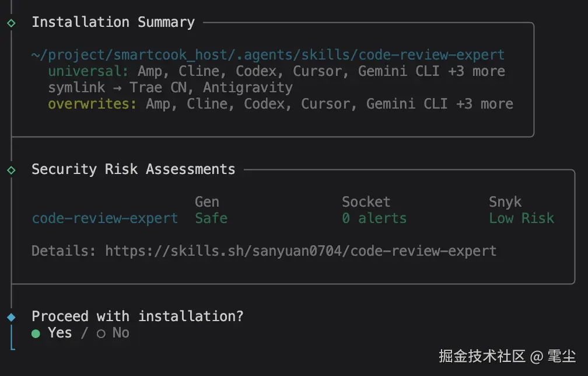Click the green filled Yes radio dot
This screenshot has width=588, height=376.
click(x=36, y=333)
